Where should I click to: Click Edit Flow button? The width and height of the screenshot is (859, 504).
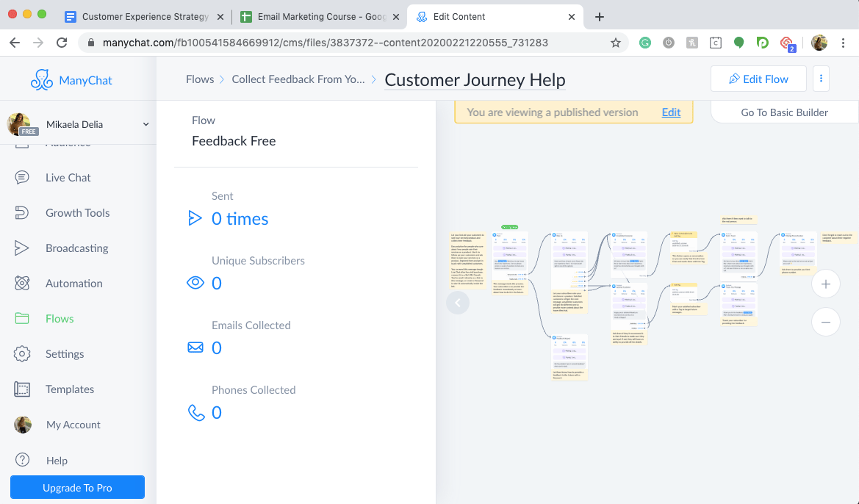758,79
